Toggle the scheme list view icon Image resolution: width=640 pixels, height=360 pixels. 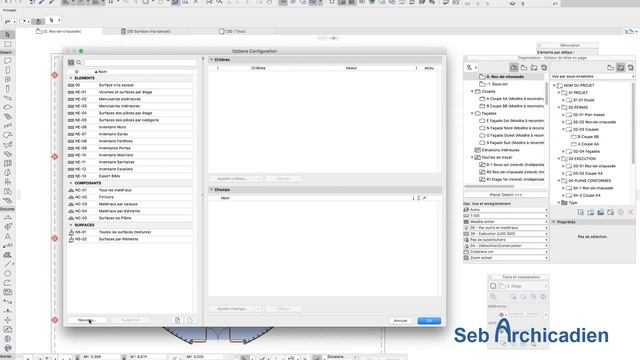click(x=71, y=62)
